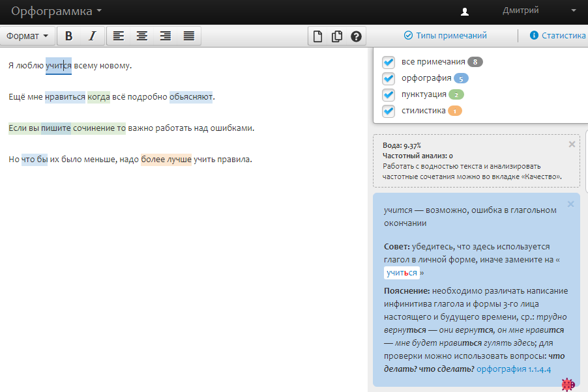Open the Формат dropdown

click(x=27, y=36)
